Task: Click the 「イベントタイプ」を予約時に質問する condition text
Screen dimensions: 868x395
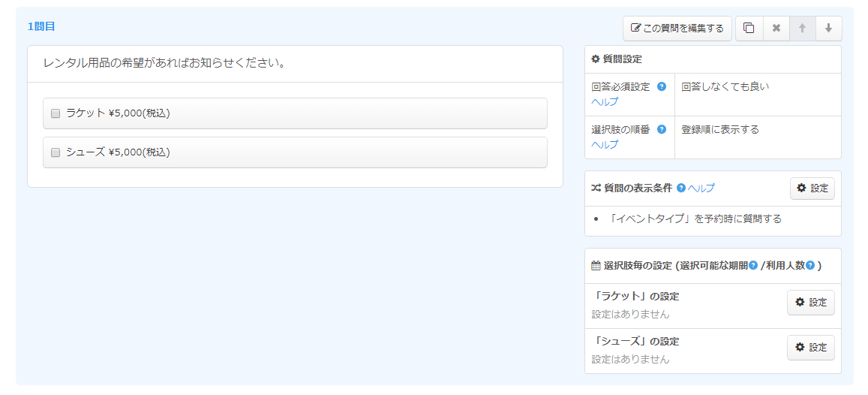Action: (x=695, y=219)
